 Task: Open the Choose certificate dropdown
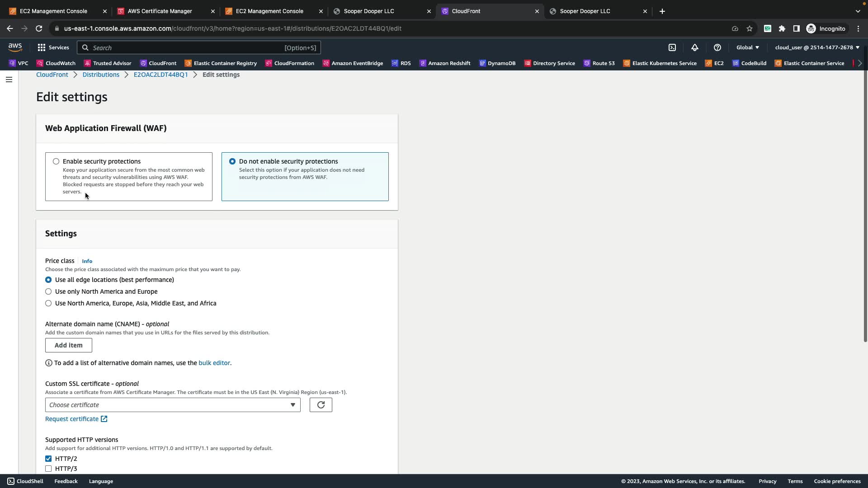(x=172, y=405)
